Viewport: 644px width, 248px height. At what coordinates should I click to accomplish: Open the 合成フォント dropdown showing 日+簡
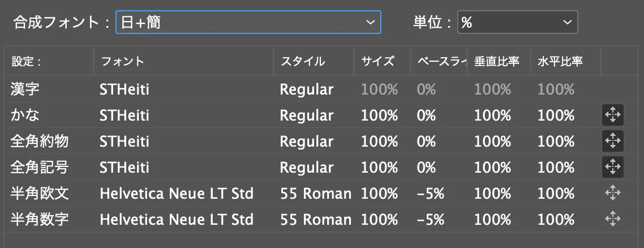point(248,22)
